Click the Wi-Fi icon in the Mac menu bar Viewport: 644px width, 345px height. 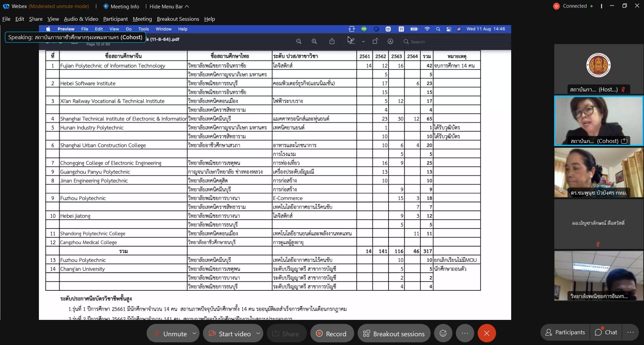click(x=427, y=29)
